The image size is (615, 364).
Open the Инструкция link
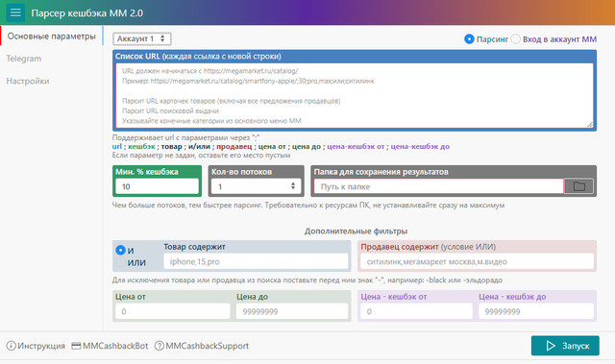(x=41, y=346)
